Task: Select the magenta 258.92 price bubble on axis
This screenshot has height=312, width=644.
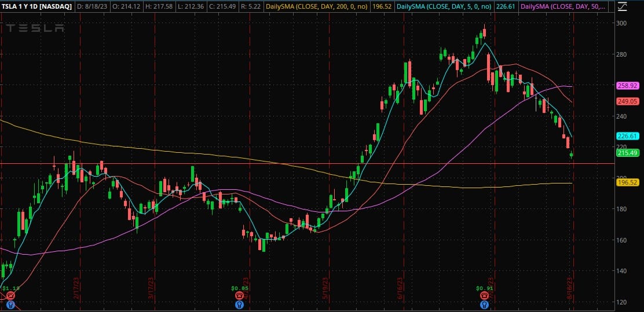Action: 627,86
